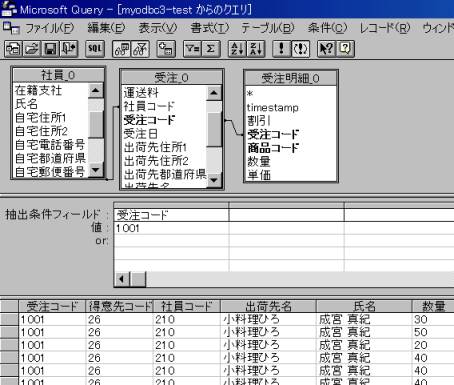
Task: Sort ascending with the A-Z icon
Action: pyautogui.click(x=237, y=49)
